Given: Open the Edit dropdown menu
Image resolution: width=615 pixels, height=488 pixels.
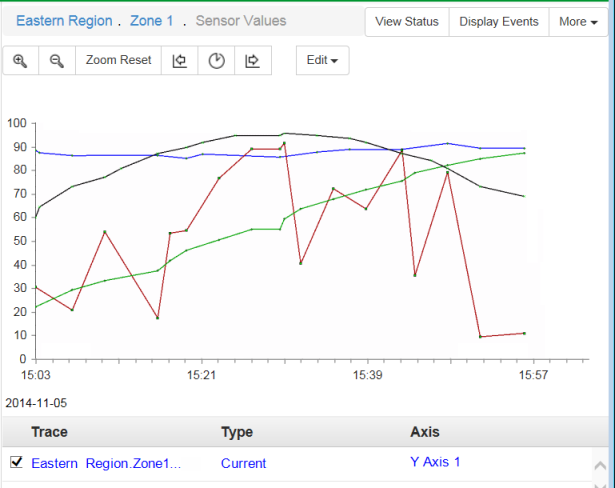Looking at the screenshot, I should click(322, 61).
